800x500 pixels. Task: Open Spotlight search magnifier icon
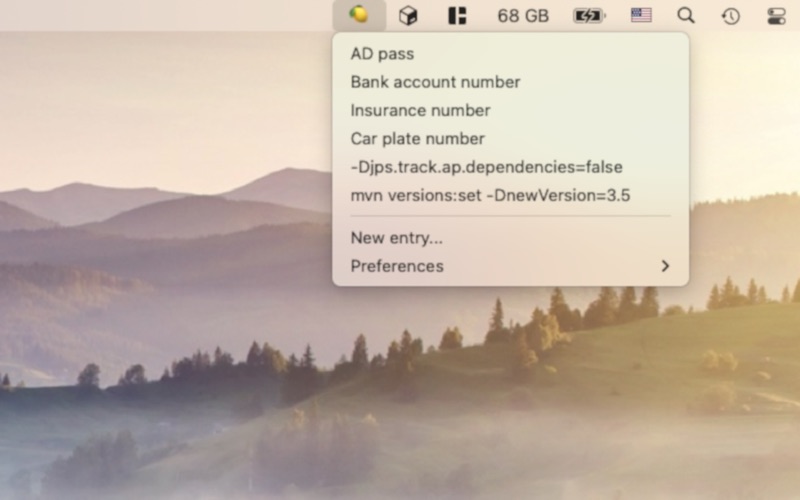686,15
